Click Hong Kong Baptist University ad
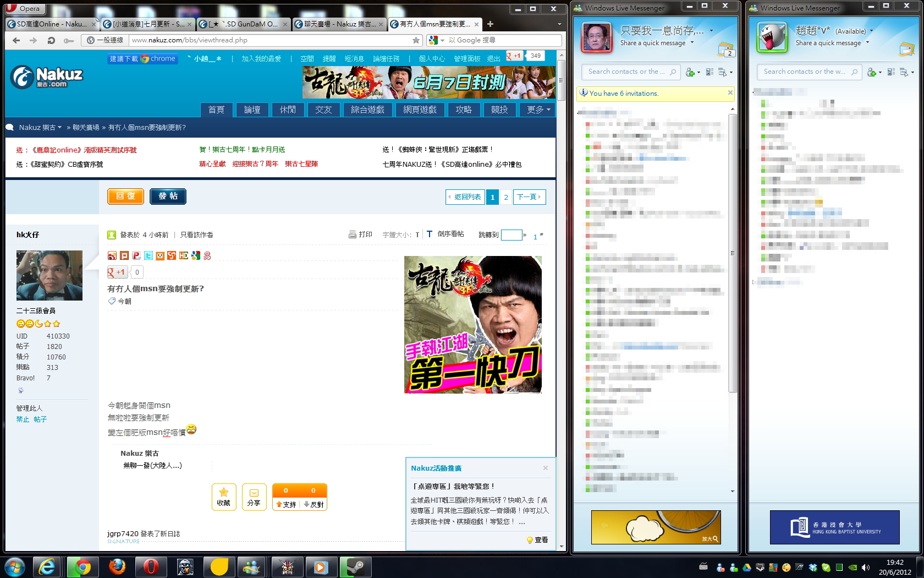This screenshot has height=578, width=924. [x=834, y=527]
